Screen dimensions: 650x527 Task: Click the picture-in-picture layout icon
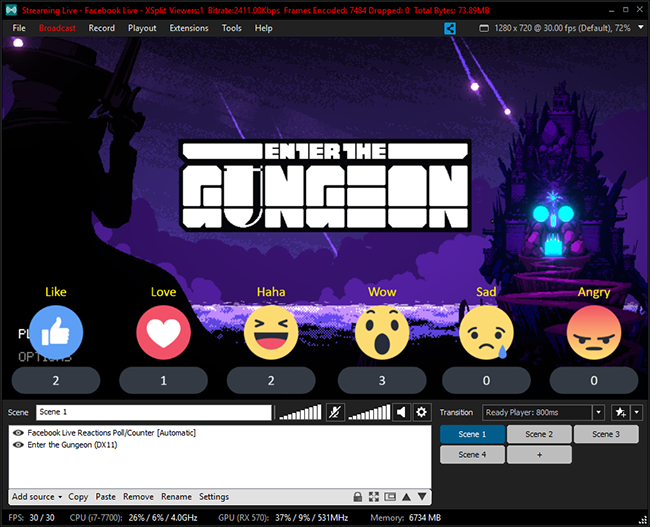click(x=390, y=497)
